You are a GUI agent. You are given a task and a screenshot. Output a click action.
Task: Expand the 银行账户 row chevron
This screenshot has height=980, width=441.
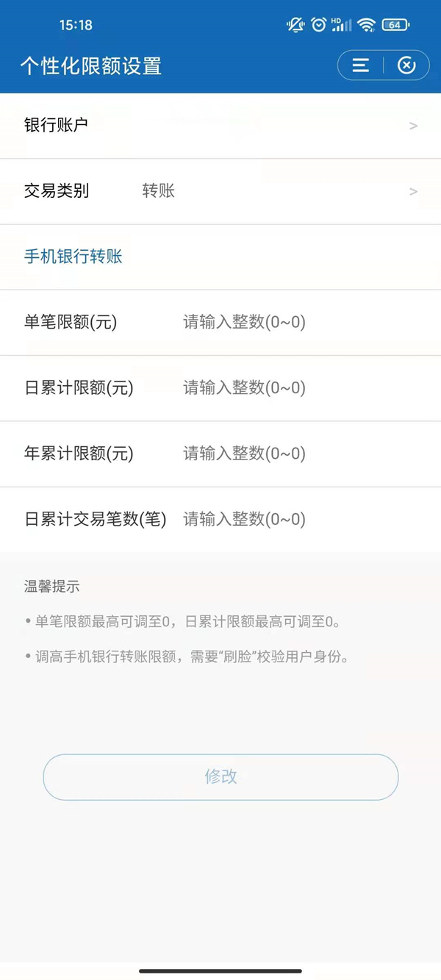(413, 126)
